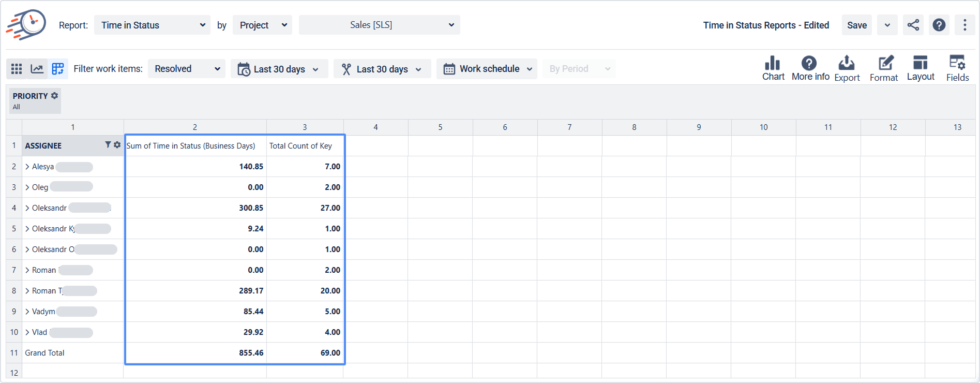The height and width of the screenshot is (383, 980).
Task: Click the Save button
Action: 857,25
